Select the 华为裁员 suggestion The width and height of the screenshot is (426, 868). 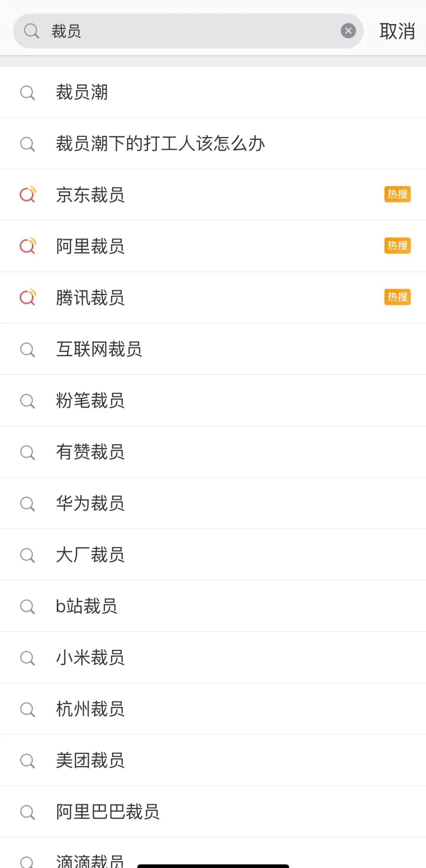[x=213, y=503]
